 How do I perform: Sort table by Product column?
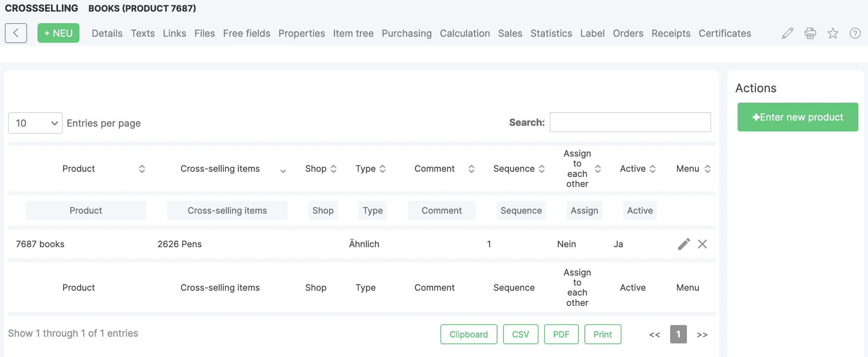point(142,169)
